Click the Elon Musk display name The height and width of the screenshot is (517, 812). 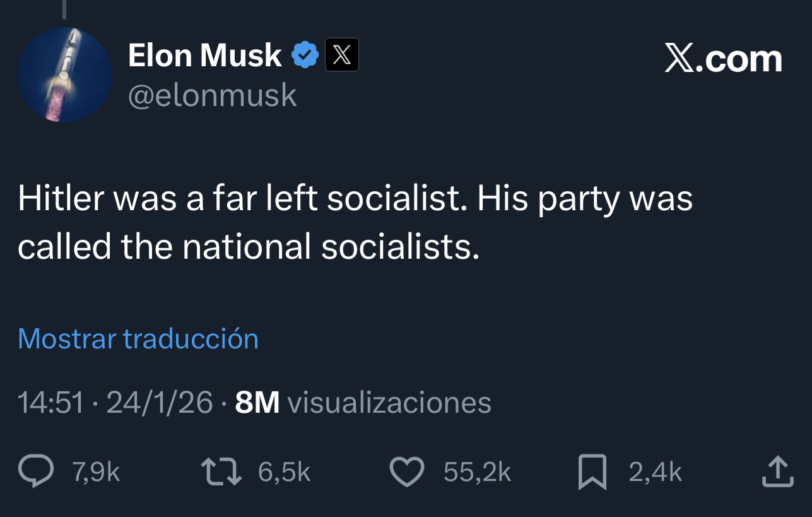coord(204,56)
